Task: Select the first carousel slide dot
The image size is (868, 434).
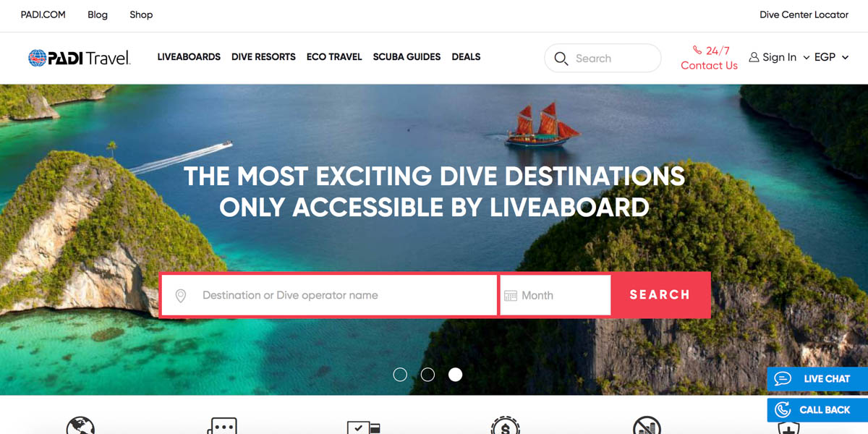Action: (x=400, y=375)
